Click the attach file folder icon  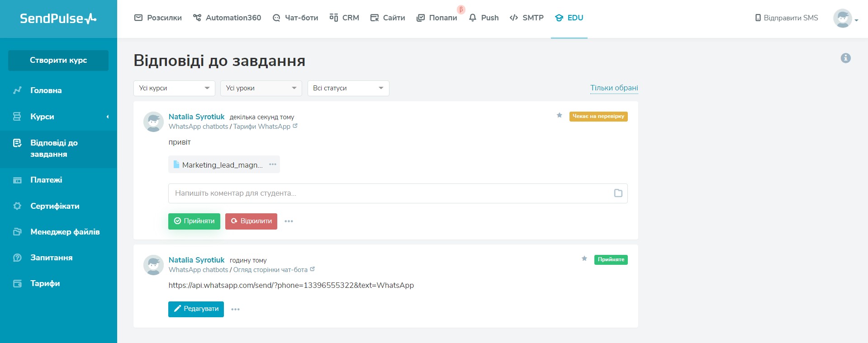point(618,193)
